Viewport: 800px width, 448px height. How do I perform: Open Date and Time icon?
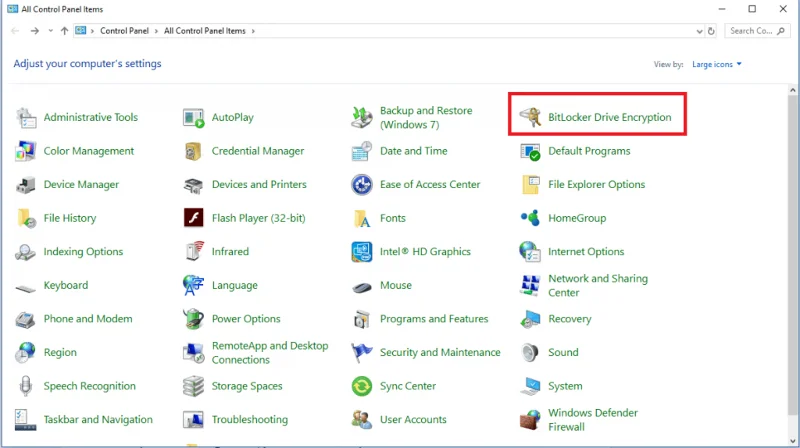click(x=362, y=151)
